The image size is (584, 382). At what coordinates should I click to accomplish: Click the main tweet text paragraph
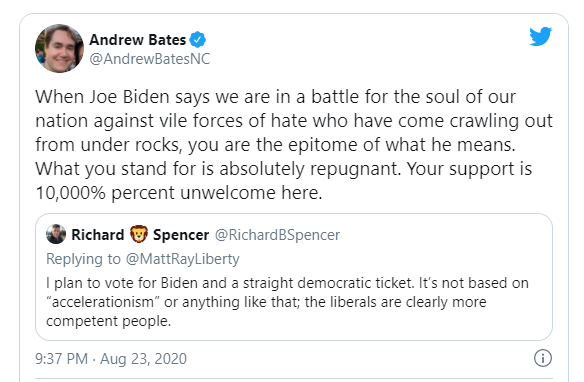tap(294, 144)
